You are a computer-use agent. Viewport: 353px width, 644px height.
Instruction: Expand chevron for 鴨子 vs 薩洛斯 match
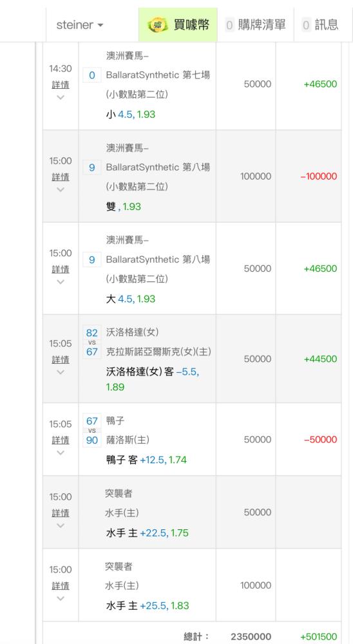point(61,453)
